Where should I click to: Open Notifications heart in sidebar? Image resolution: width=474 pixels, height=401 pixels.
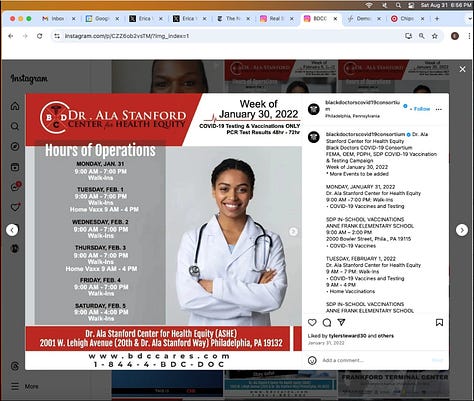(15, 207)
